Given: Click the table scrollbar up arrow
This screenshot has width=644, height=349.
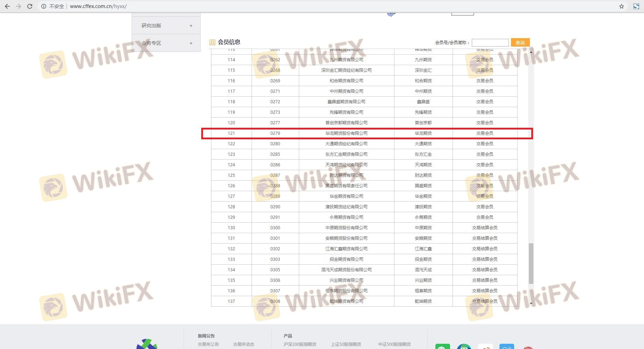Looking at the screenshot, I should tap(531, 52).
